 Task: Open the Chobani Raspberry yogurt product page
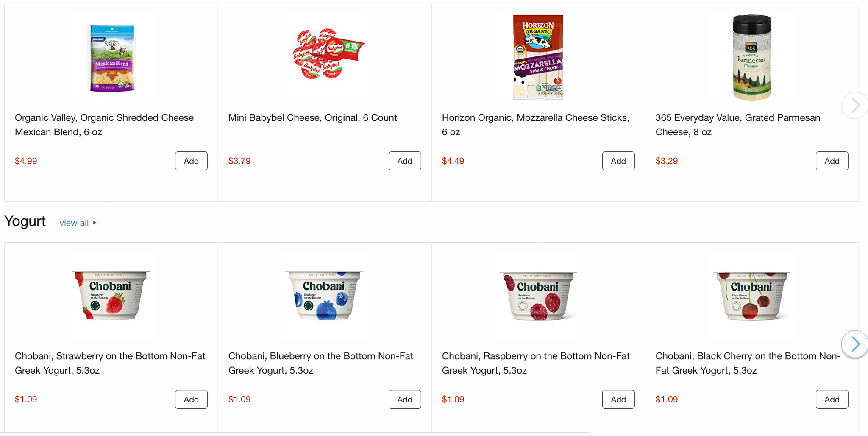tap(535, 363)
